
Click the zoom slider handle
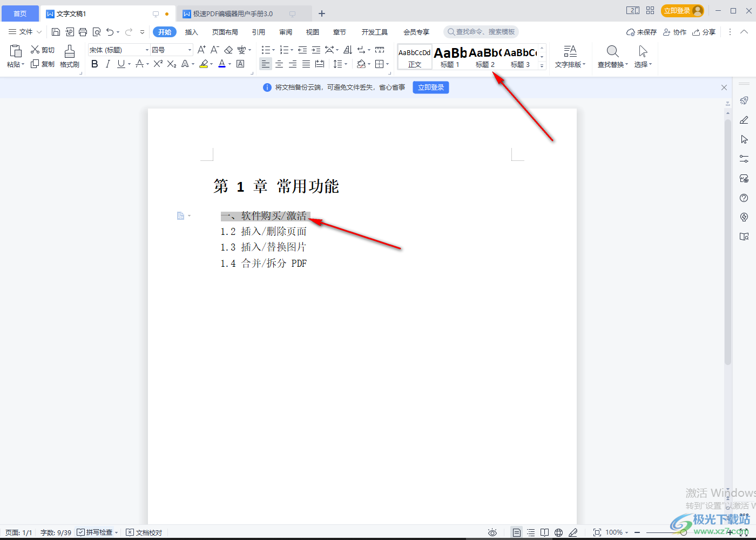pyautogui.click(x=684, y=532)
